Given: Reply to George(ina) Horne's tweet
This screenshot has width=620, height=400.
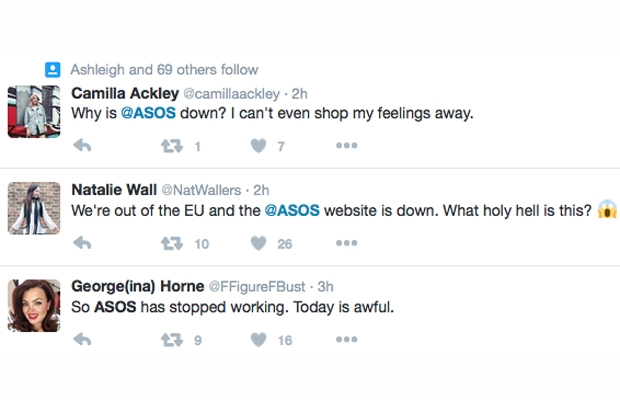Looking at the screenshot, I should coord(83,340).
